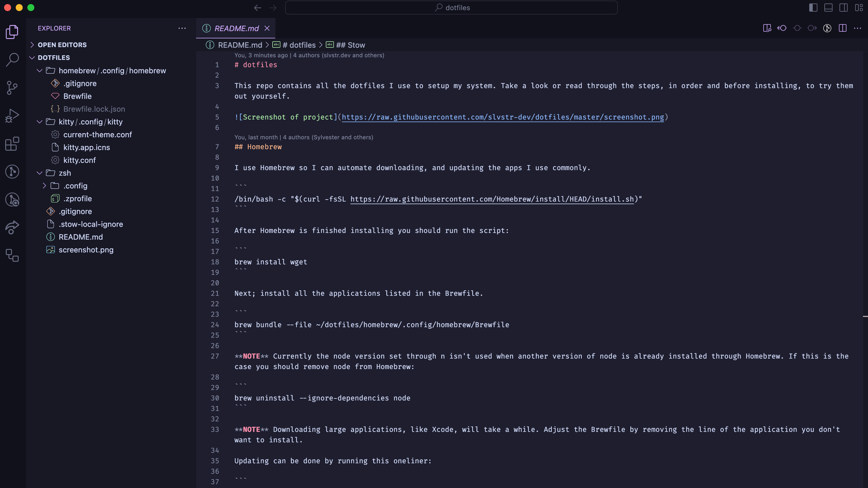The height and width of the screenshot is (488, 868).
Task: Click the dimmed open changes with next revision icon
Action: tap(812, 28)
